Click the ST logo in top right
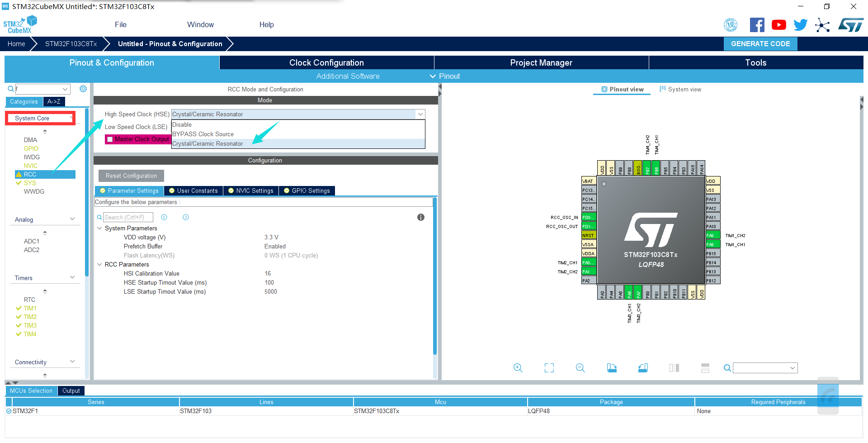868x443 pixels. [x=851, y=25]
